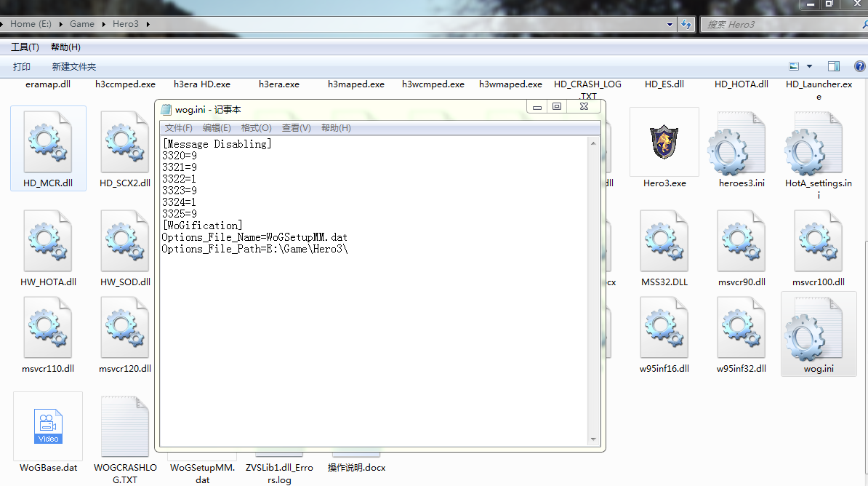Click Notepad's scrollbar down arrow

coord(593,439)
